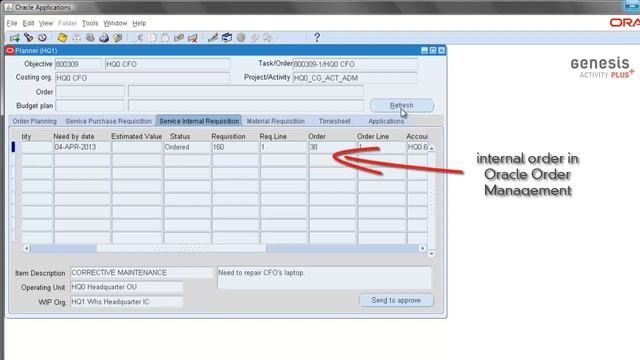Click the Translations globe icon

point(241,38)
